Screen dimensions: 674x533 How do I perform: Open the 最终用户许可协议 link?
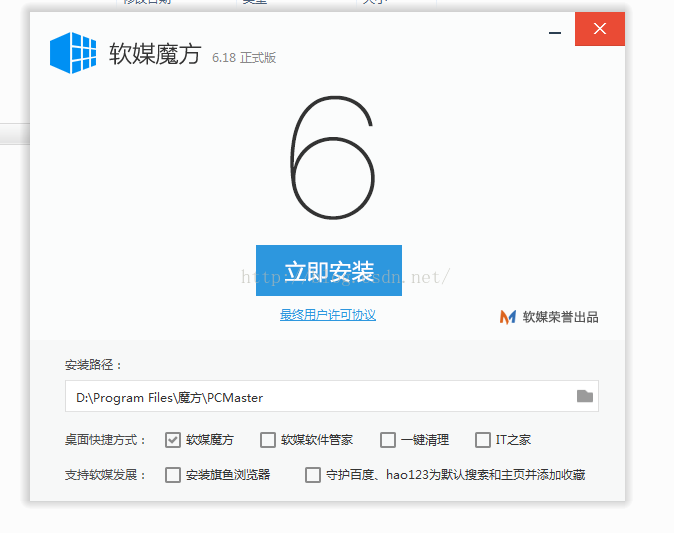328,315
